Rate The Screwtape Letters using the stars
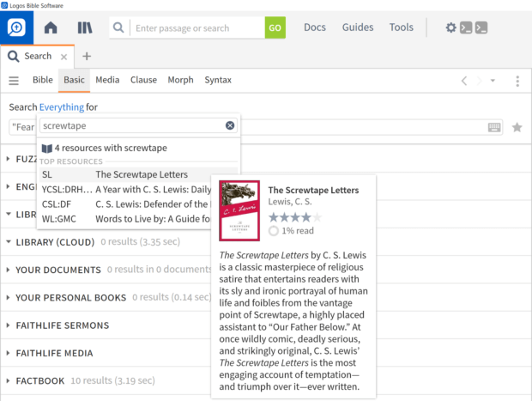Image resolution: width=532 pixels, height=401 pixels. [x=295, y=217]
